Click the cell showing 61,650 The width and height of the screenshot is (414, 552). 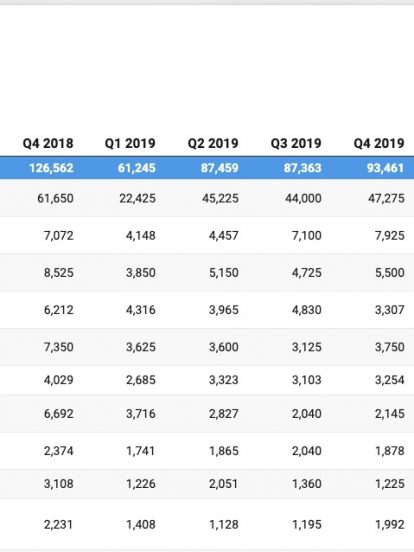55,198
